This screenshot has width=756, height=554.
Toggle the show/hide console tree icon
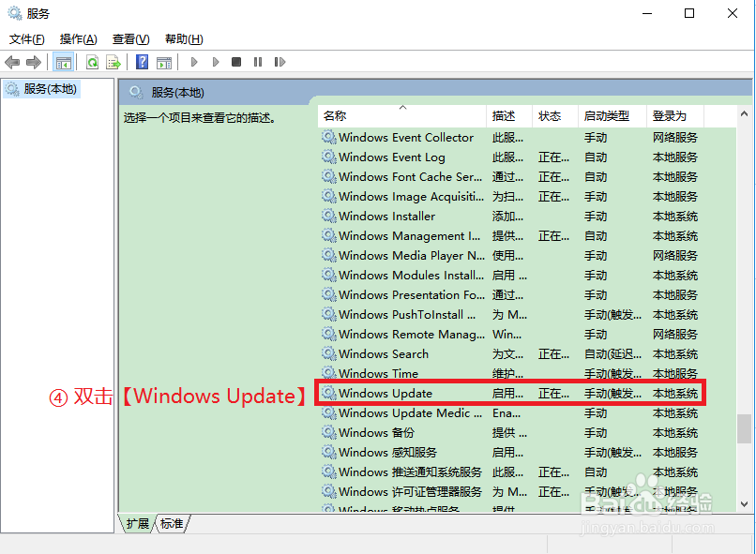click(63, 62)
